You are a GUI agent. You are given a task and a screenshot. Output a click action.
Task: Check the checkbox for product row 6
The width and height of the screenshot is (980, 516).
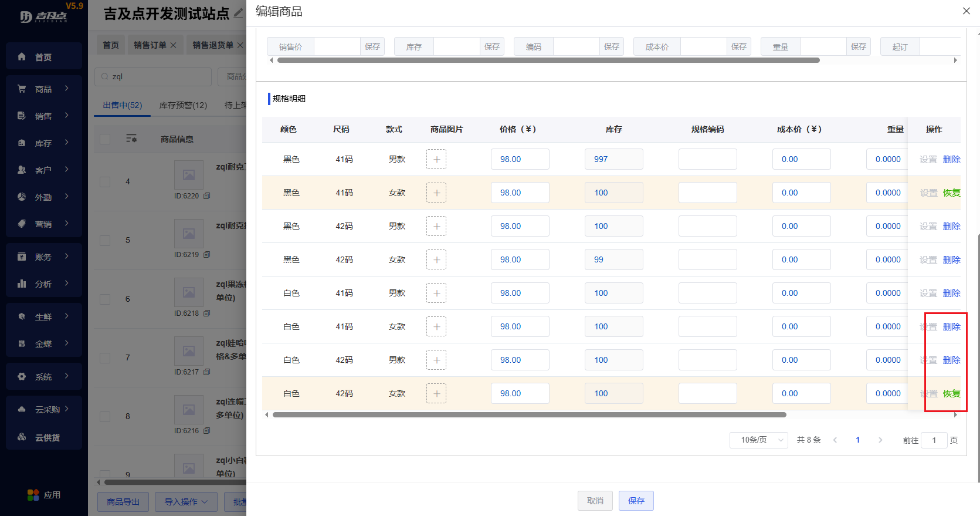105,299
